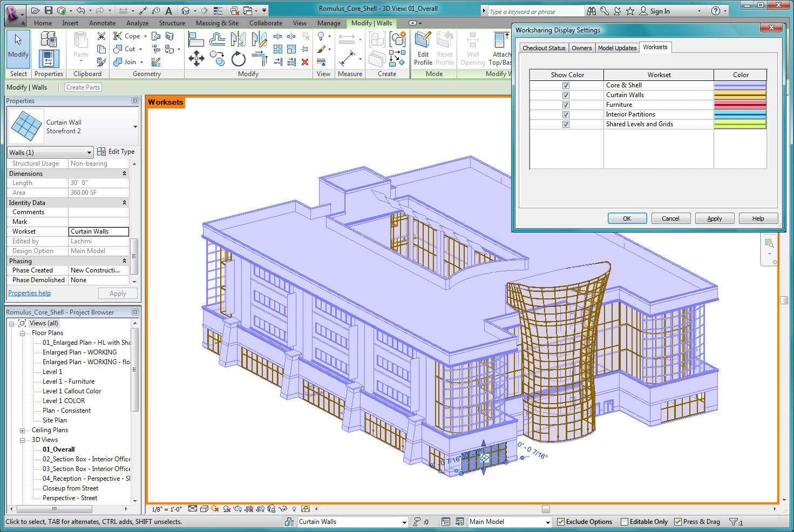
Task: Switch to the Checkout Status tab
Action: coord(544,48)
